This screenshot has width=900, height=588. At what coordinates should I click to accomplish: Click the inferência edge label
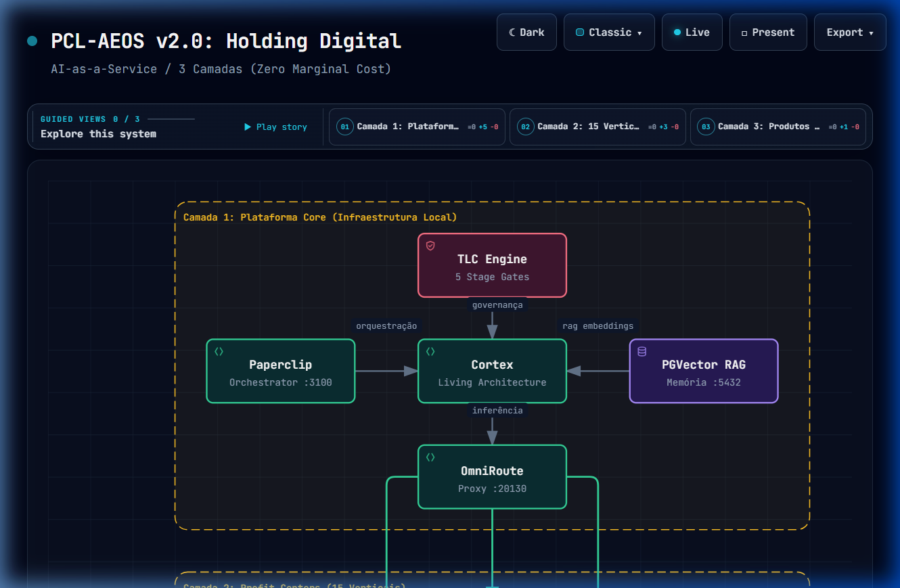tap(497, 411)
